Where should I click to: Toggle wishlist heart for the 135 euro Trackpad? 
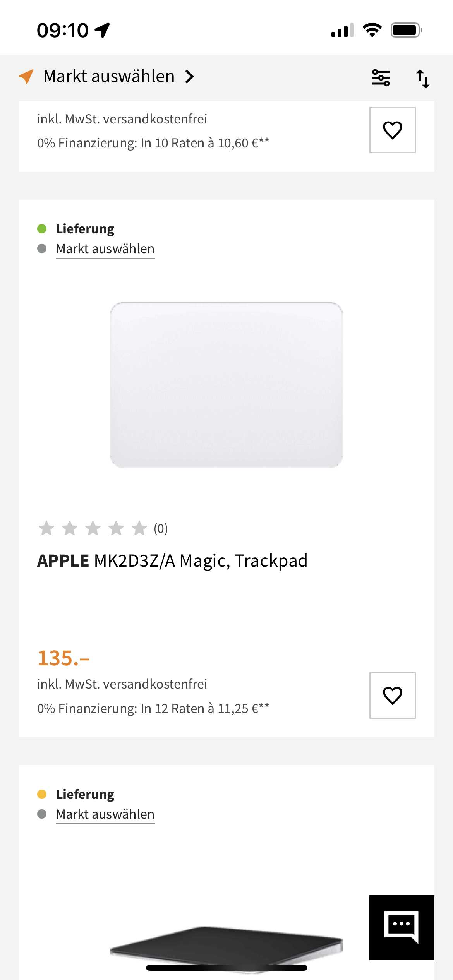(x=392, y=695)
